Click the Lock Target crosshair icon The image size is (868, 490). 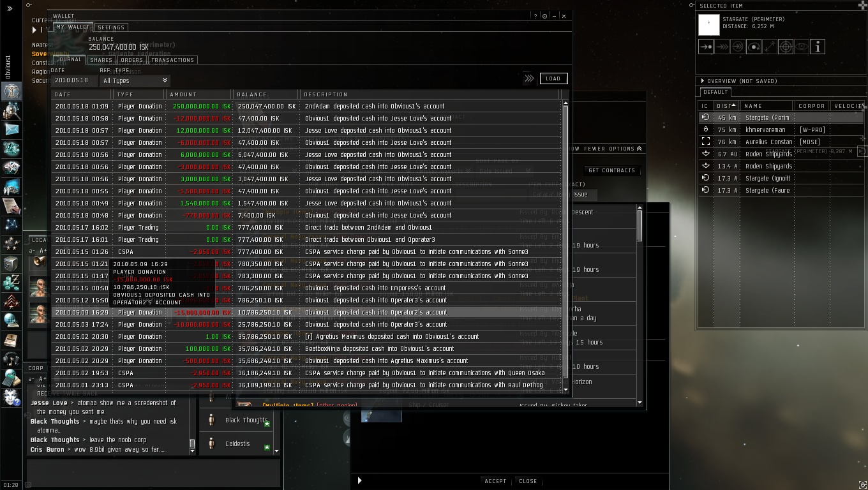[x=786, y=47]
